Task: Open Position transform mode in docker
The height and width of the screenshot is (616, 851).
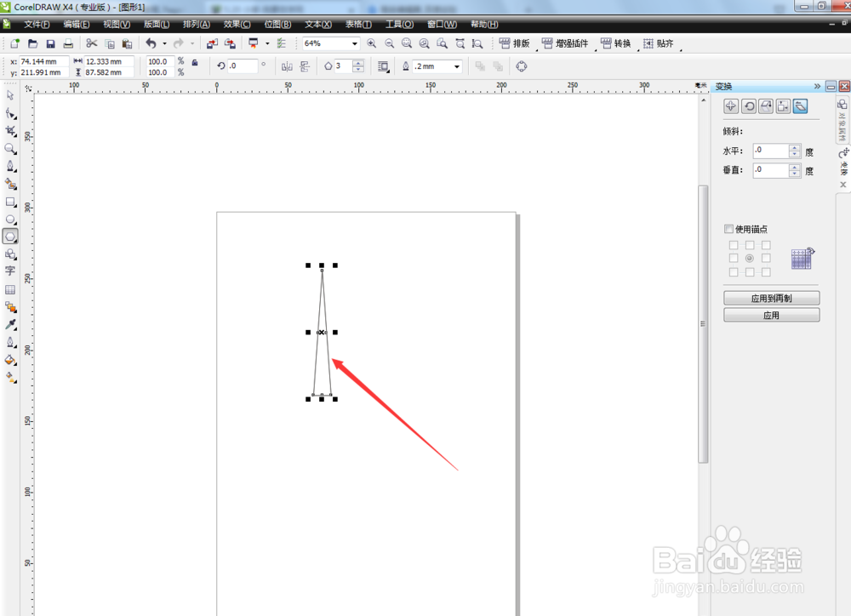Action: (731, 106)
